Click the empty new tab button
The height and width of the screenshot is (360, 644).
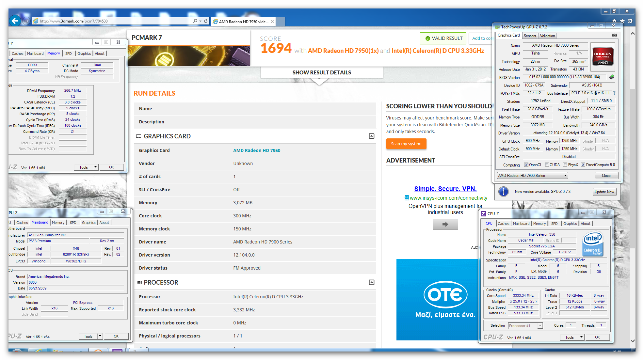click(x=281, y=22)
